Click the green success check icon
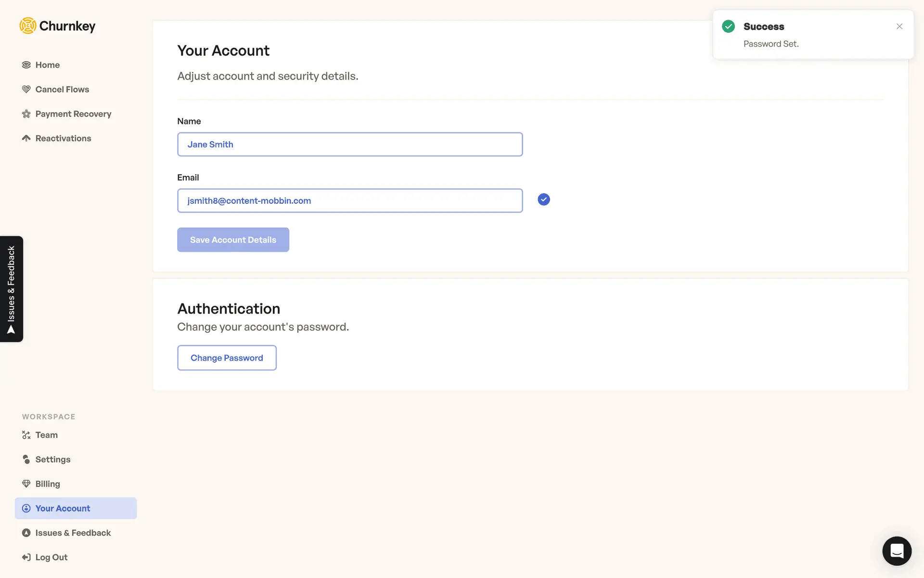This screenshot has height=578, width=924. 728,26
